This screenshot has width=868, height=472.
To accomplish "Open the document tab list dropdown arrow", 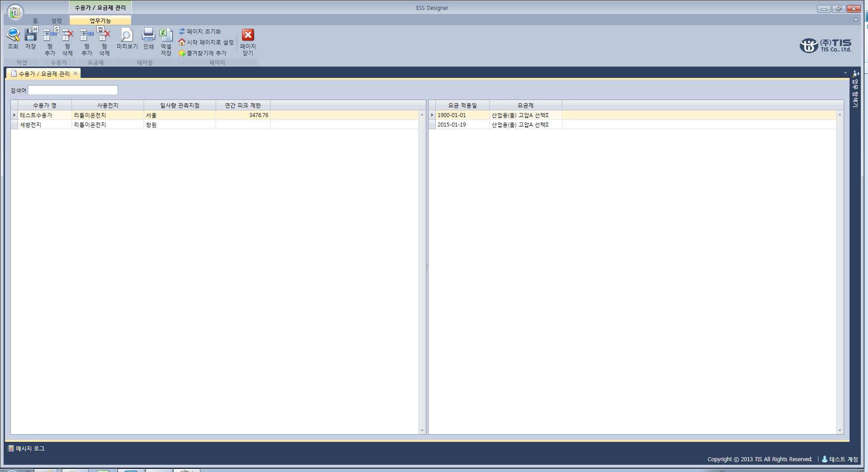I will [845, 73].
